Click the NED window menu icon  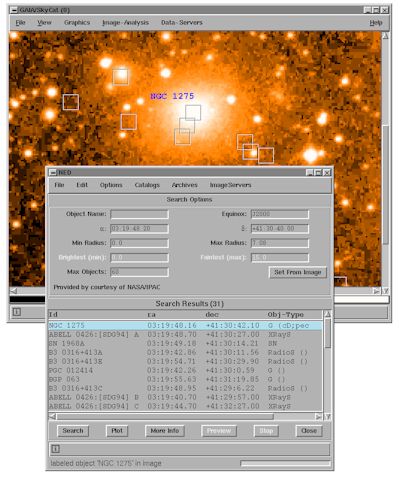tap(53, 173)
